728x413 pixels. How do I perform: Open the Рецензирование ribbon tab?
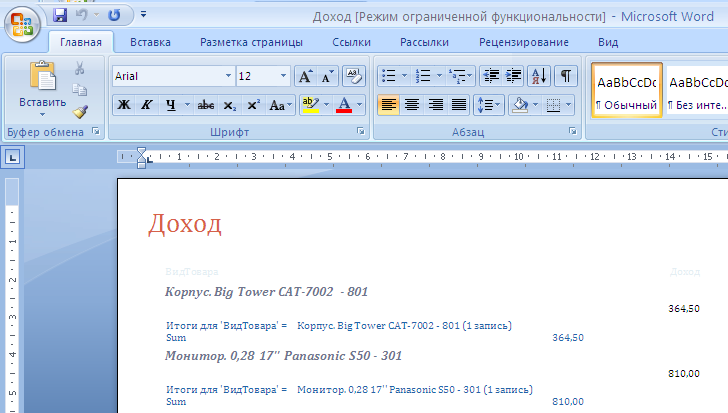524,42
